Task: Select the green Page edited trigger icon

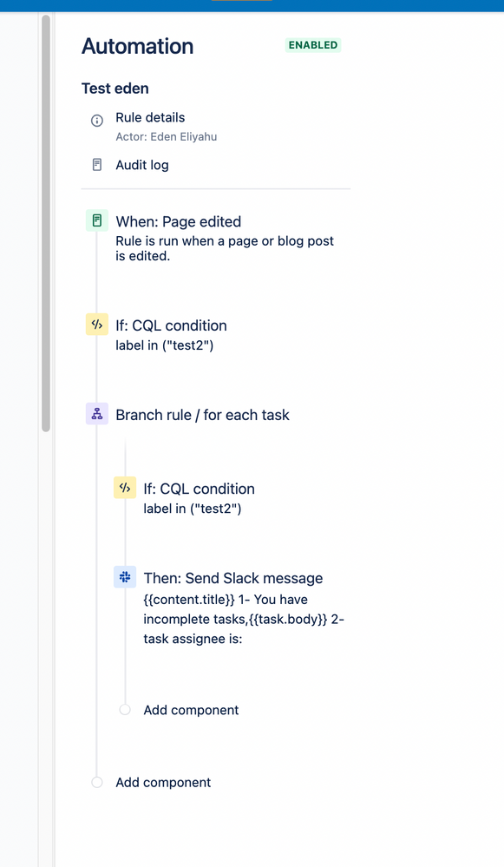Action: pos(96,221)
